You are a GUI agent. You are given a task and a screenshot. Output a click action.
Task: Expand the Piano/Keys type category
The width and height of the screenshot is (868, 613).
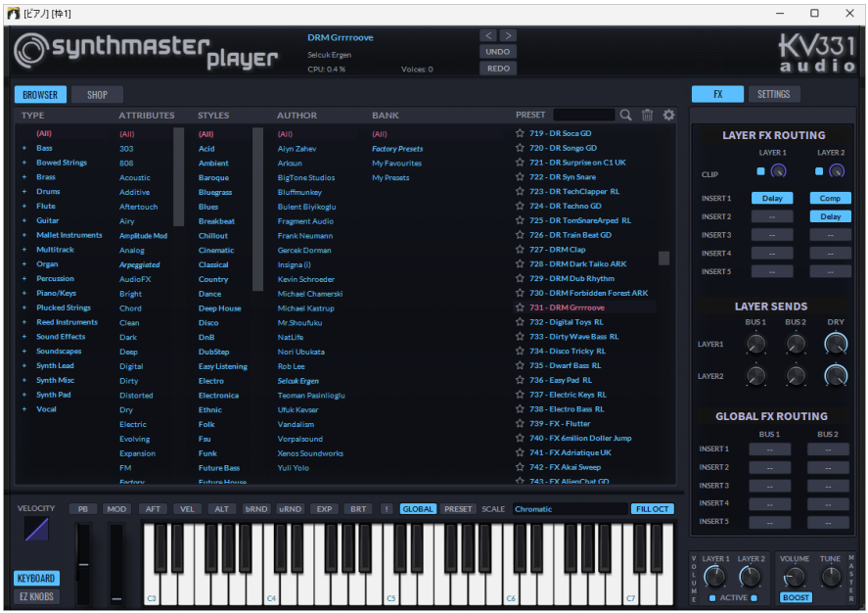pyautogui.click(x=23, y=293)
